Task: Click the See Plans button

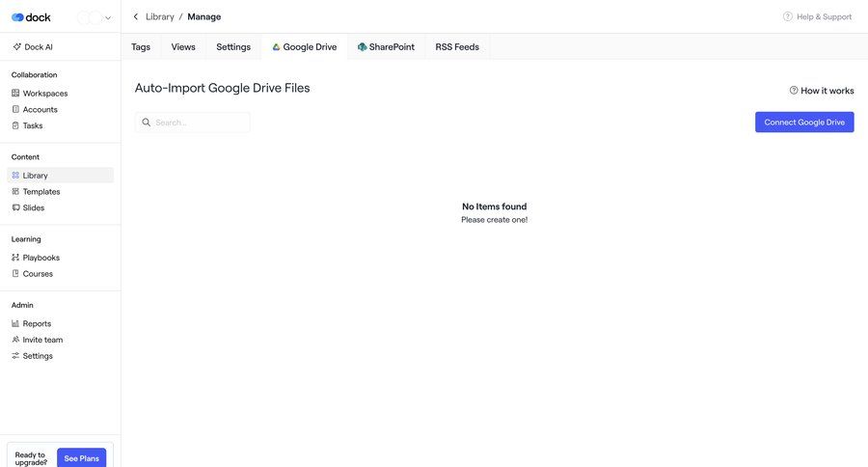Action: pos(81,458)
